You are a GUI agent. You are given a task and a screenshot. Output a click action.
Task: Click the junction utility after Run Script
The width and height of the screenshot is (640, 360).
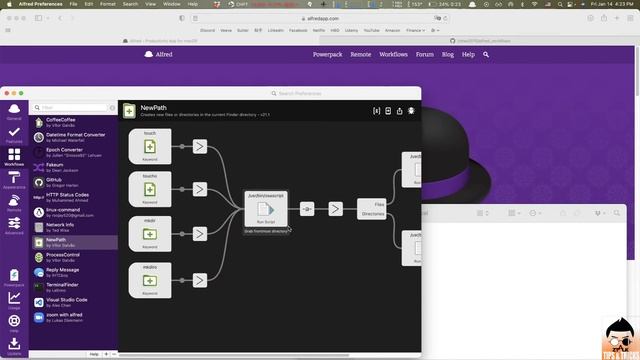pyautogui.click(x=307, y=209)
